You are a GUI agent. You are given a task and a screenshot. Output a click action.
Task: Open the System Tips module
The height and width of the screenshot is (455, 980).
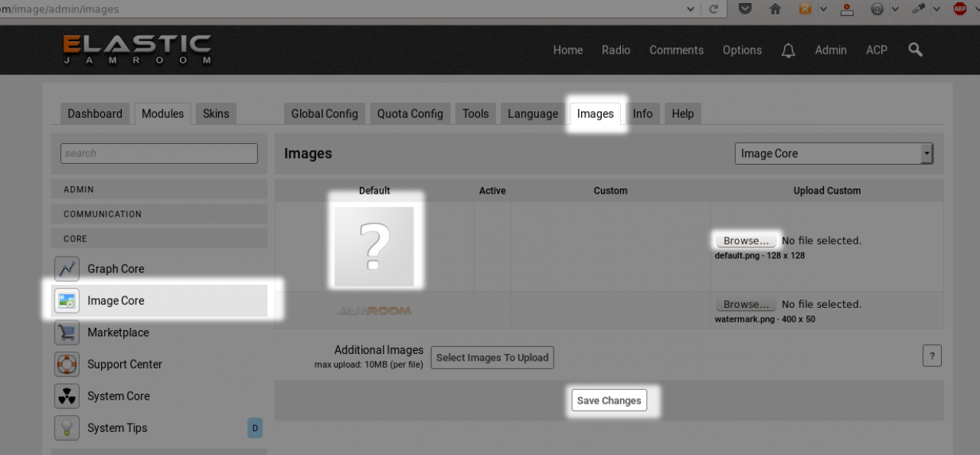tap(117, 428)
